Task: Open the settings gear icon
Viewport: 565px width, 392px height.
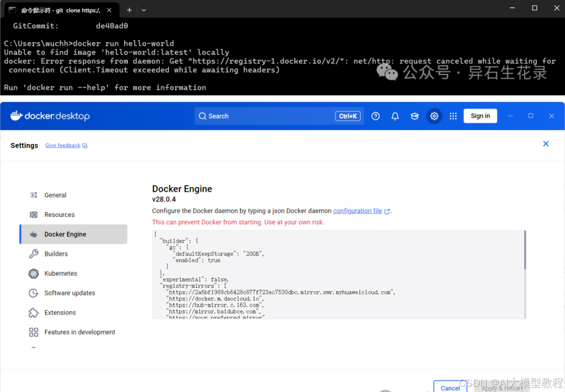Action: tap(434, 116)
